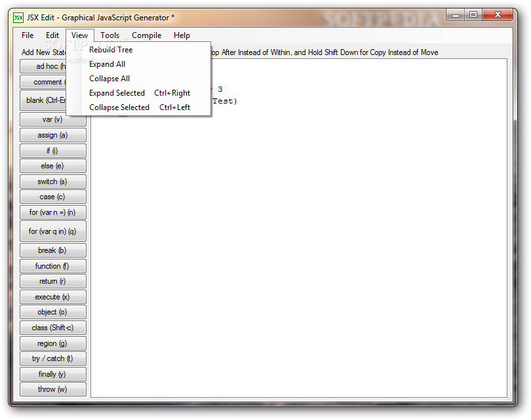The width and height of the screenshot is (531, 420).
Task: Add a function (f) statement
Action: click(53, 266)
